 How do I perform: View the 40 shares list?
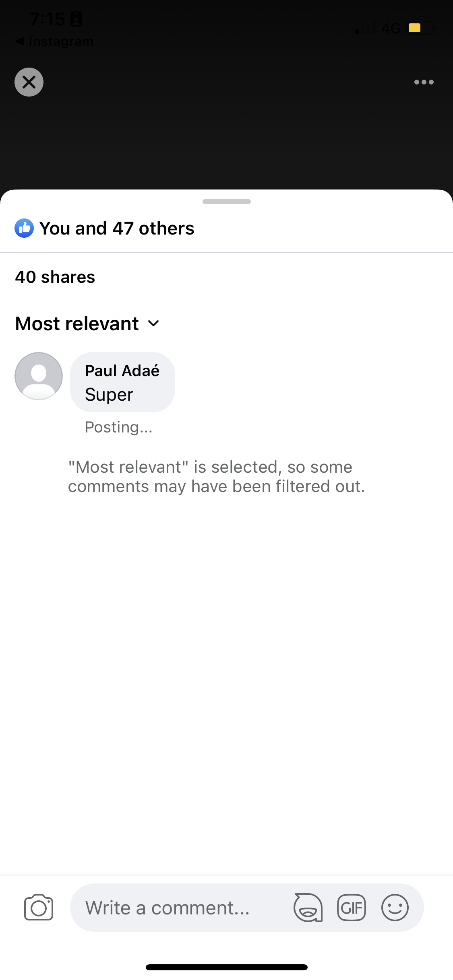pos(55,277)
